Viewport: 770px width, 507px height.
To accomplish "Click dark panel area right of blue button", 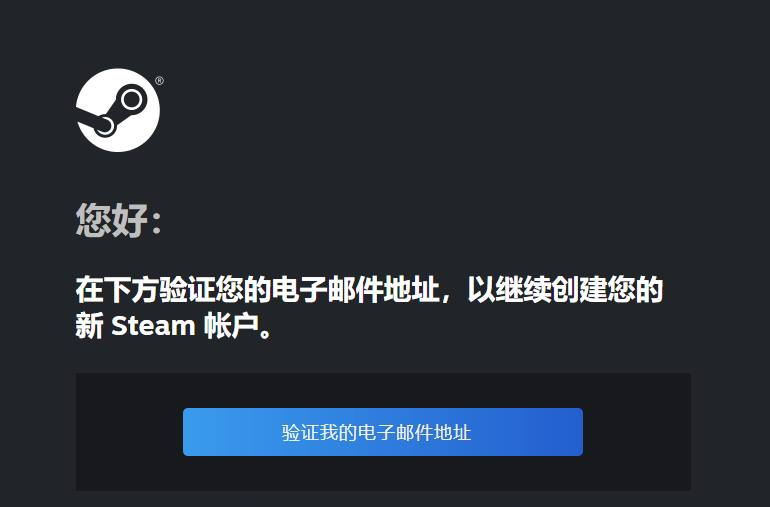I will tap(637, 432).
